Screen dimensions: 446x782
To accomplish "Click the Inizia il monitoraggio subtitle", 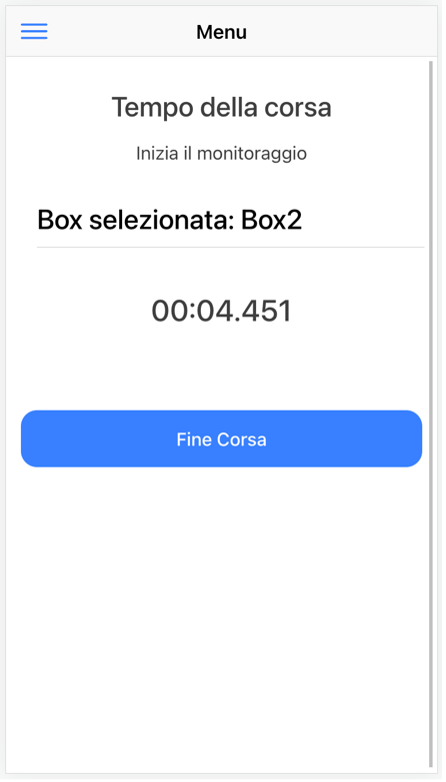I will click(222, 154).
